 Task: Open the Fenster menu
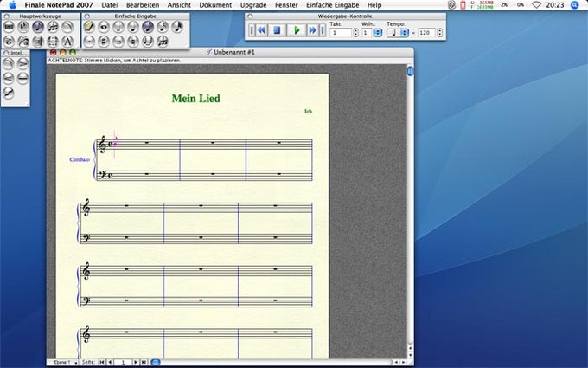286,5
